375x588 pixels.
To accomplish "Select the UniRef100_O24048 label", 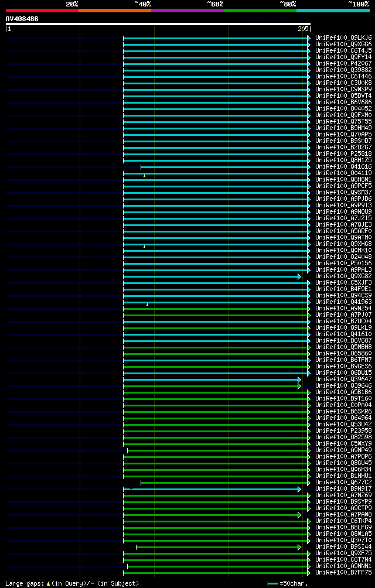I will pyautogui.click(x=343, y=257).
